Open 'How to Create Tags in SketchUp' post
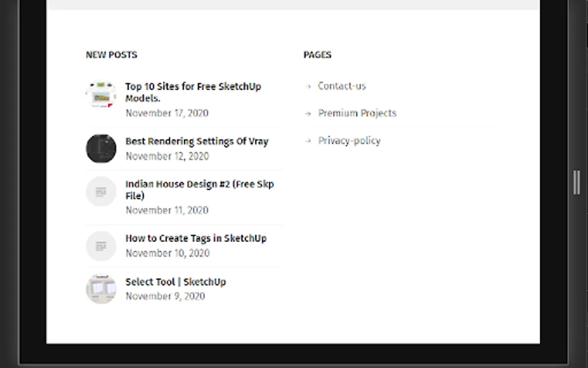 (196, 238)
